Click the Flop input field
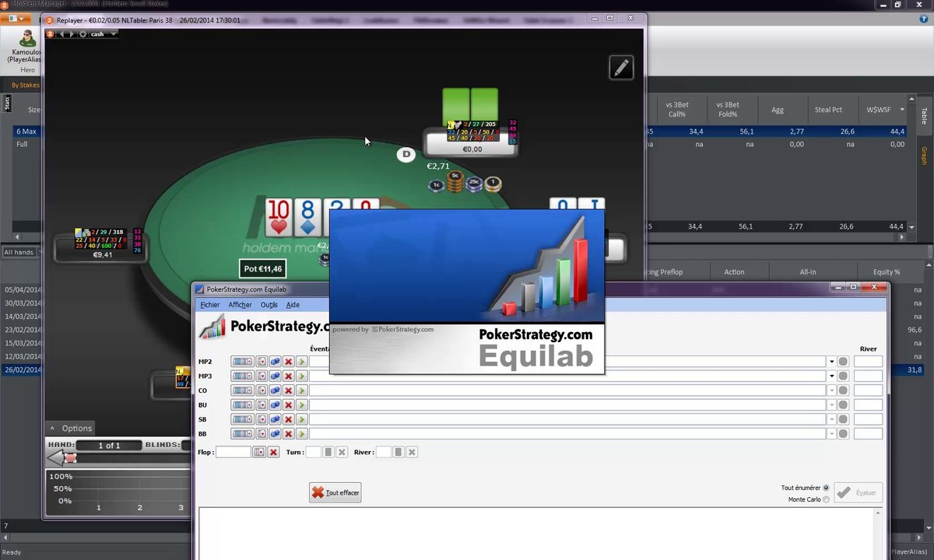The height and width of the screenshot is (560, 934). pyautogui.click(x=233, y=452)
